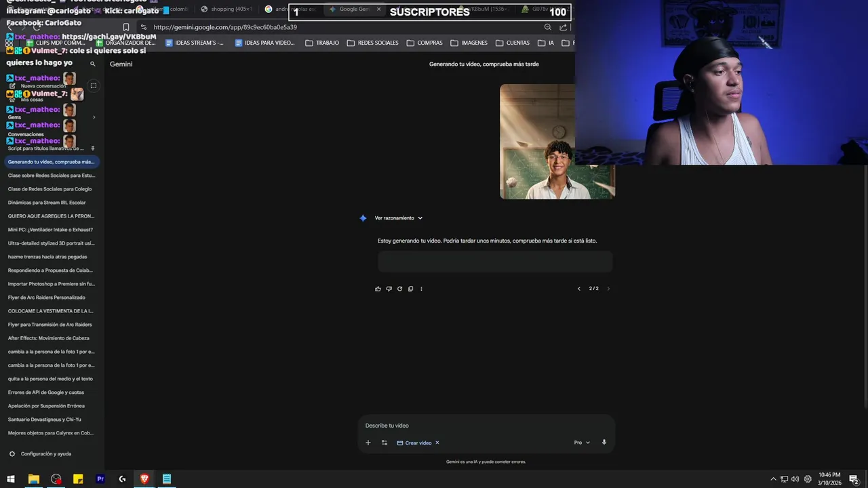Adjust volume from the system tray speaker
This screenshot has width=868, height=488.
point(795,479)
